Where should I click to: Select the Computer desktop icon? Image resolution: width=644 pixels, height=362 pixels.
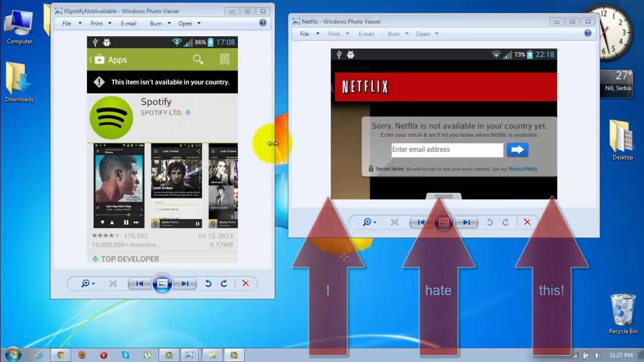(x=20, y=27)
